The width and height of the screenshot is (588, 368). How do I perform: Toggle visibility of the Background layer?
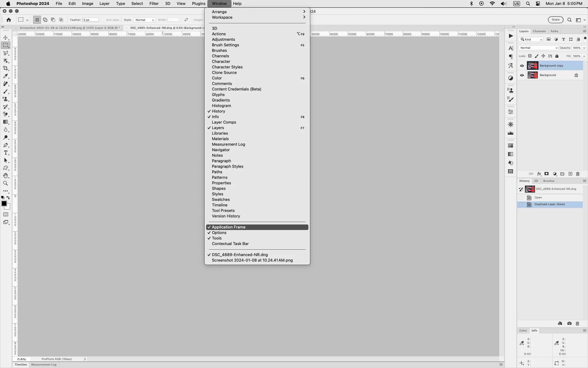point(522,75)
